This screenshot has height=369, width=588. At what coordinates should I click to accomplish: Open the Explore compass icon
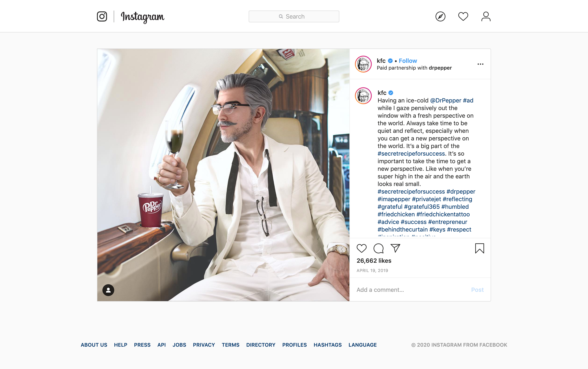[440, 16]
